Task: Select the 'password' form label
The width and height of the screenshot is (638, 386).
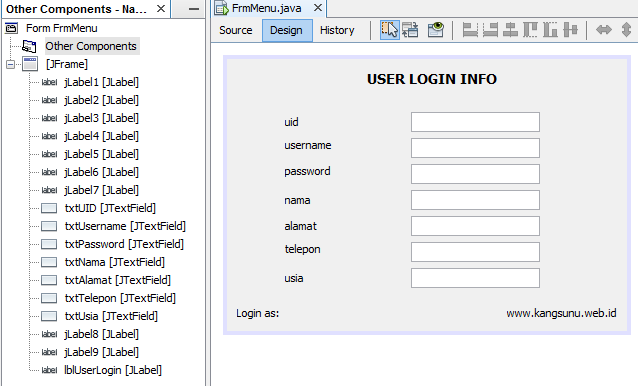Action: 307,171
